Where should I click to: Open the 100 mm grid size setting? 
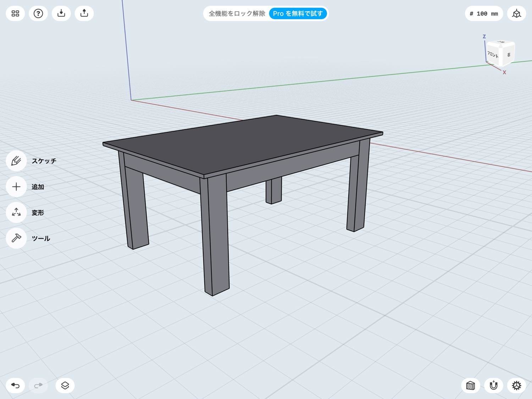[x=484, y=13]
